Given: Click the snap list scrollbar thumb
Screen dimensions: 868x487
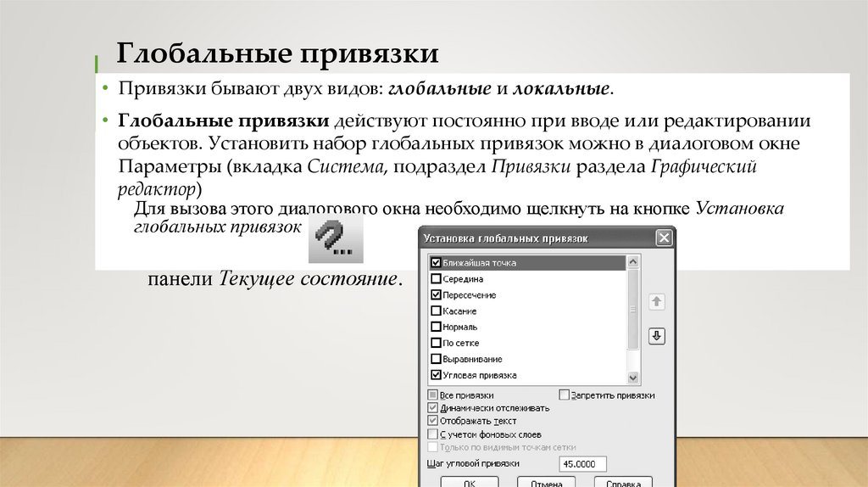Looking at the screenshot, I should point(633,309).
